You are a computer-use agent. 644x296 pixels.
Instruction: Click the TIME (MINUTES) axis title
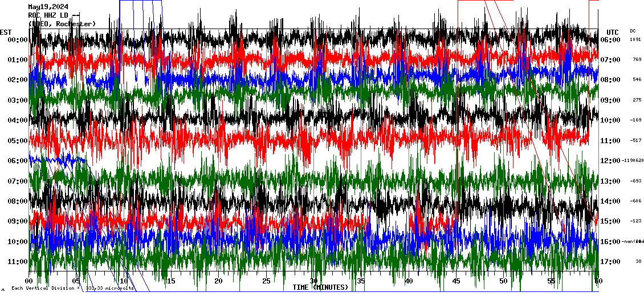click(320, 287)
